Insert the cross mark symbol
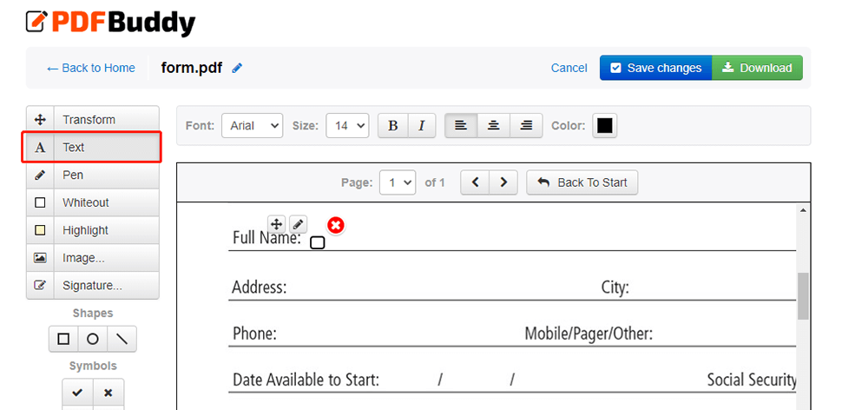The width and height of the screenshot is (868, 410). tap(108, 393)
